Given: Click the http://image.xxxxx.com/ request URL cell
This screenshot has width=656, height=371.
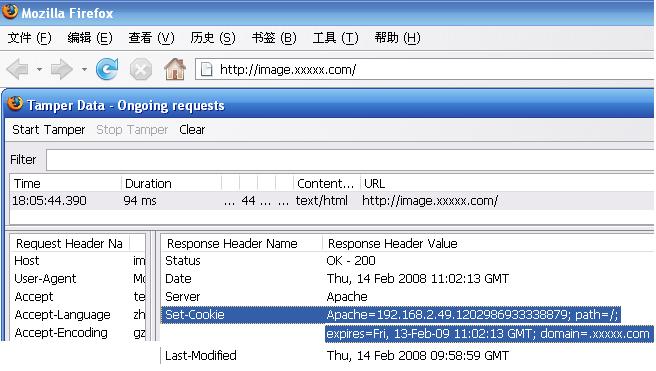Looking at the screenshot, I should click(x=430, y=201).
